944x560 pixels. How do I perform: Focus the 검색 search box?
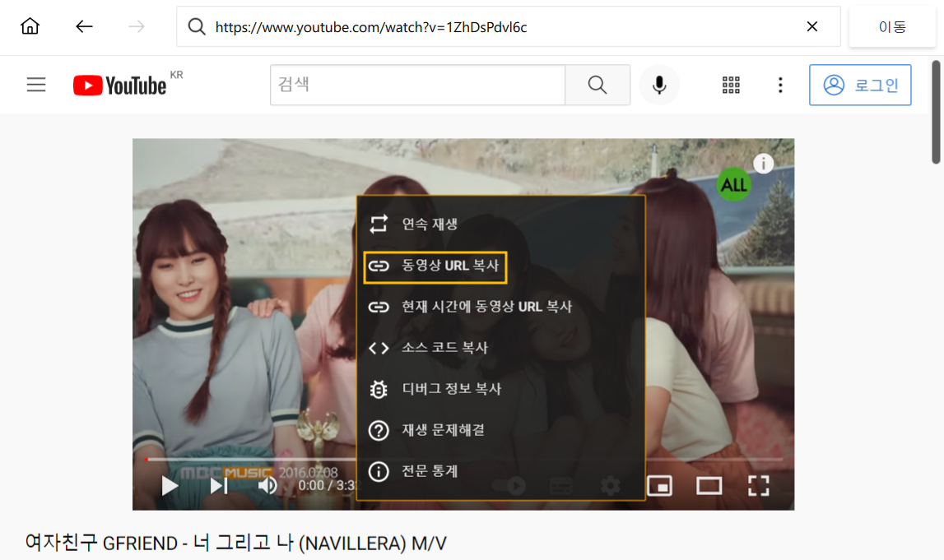click(x=418, y=85)
